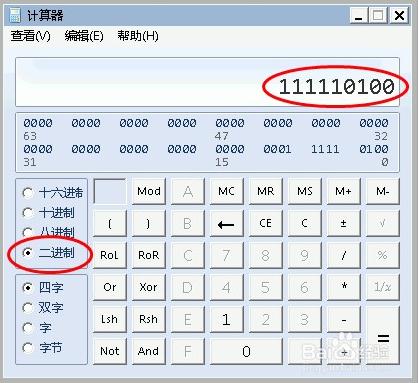Click the equals button
418x383 pixels.
(383, 335)
